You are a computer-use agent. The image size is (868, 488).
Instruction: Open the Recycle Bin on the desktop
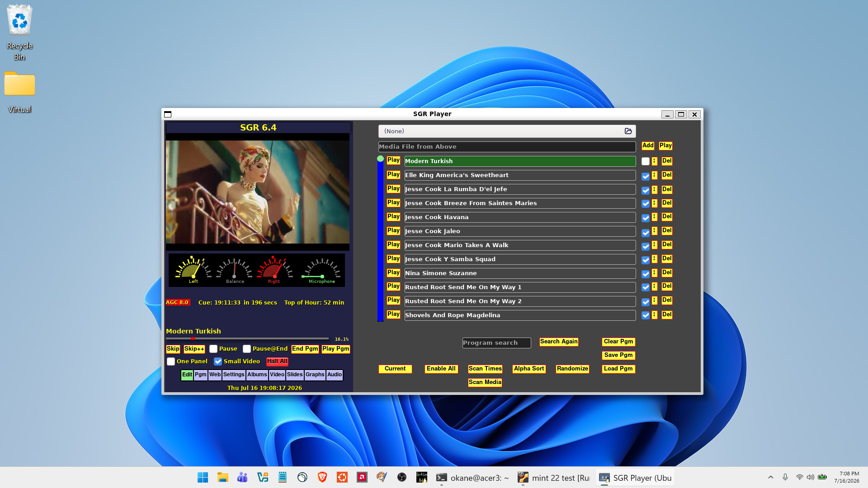(x=19, y=33)
